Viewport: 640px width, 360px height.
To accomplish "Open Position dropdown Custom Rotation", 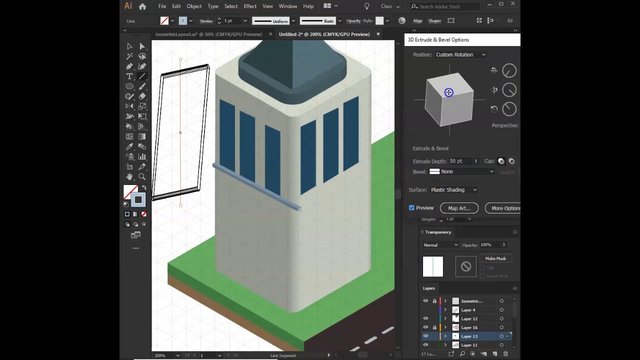I will [460, 55].
